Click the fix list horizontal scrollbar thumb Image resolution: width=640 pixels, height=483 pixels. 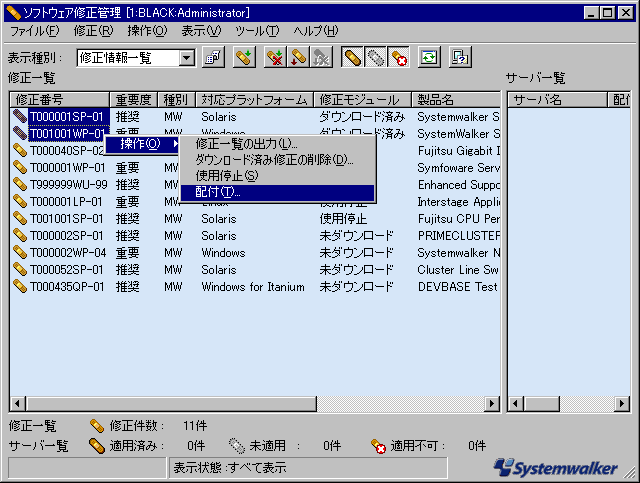171,404
